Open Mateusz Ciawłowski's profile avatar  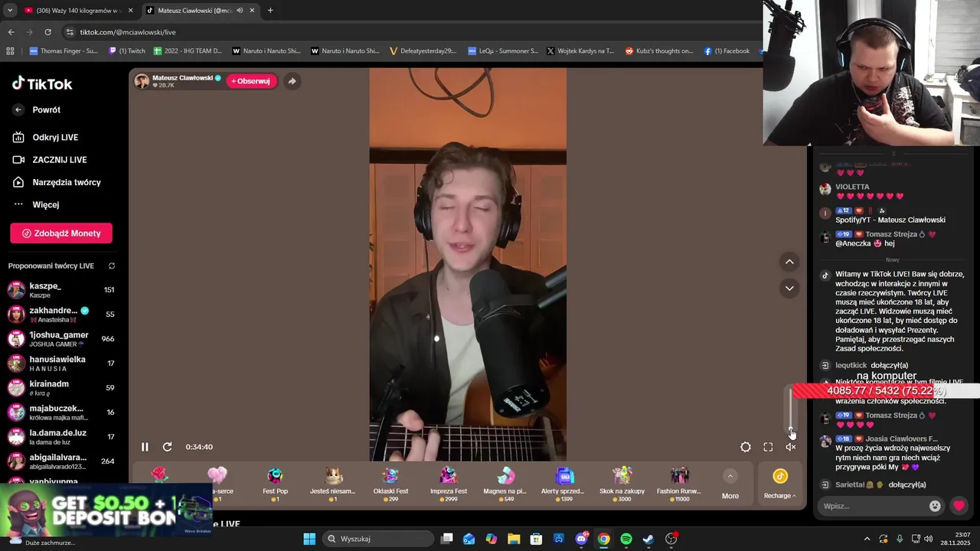[142, 81]
